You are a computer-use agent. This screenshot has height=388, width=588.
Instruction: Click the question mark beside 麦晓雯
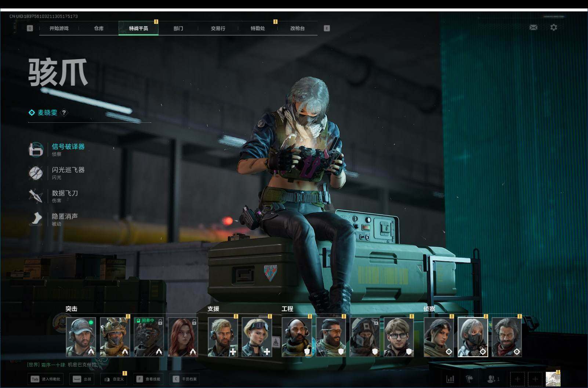coord(64,113)
